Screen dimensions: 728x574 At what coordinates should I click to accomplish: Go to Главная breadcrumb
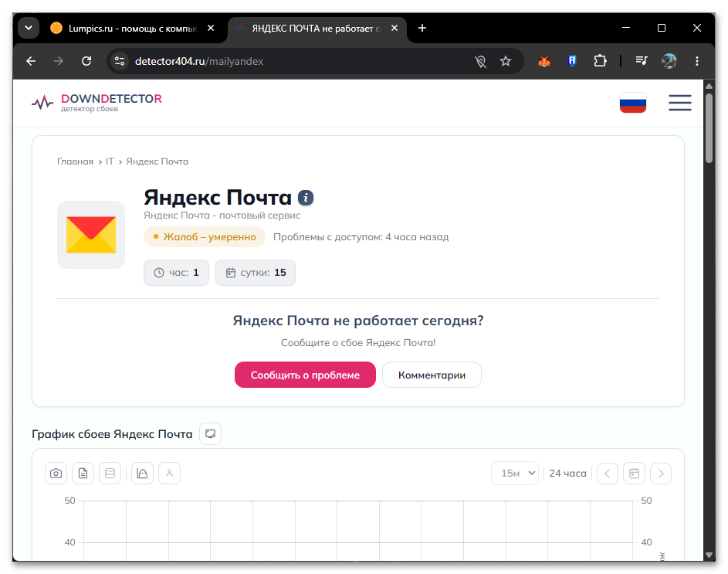tap(75, 161)
